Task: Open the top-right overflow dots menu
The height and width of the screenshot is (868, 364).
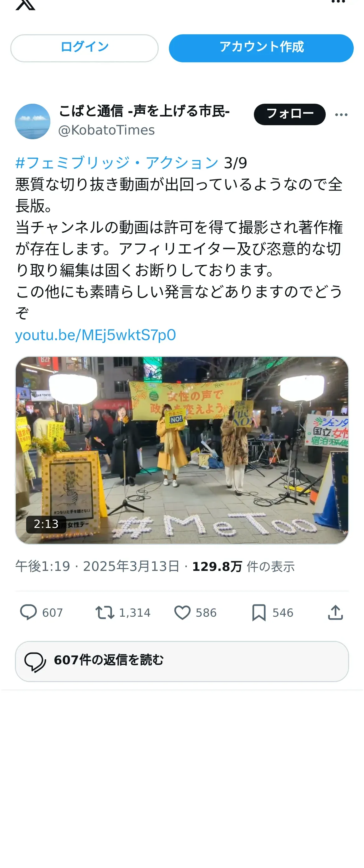Action: [x=338, y=2]
